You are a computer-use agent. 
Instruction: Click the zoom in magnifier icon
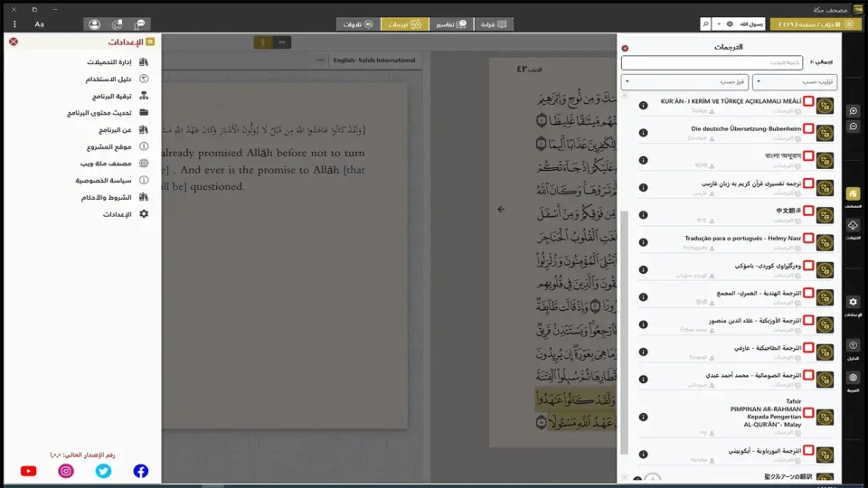click(x=853, y=111)
